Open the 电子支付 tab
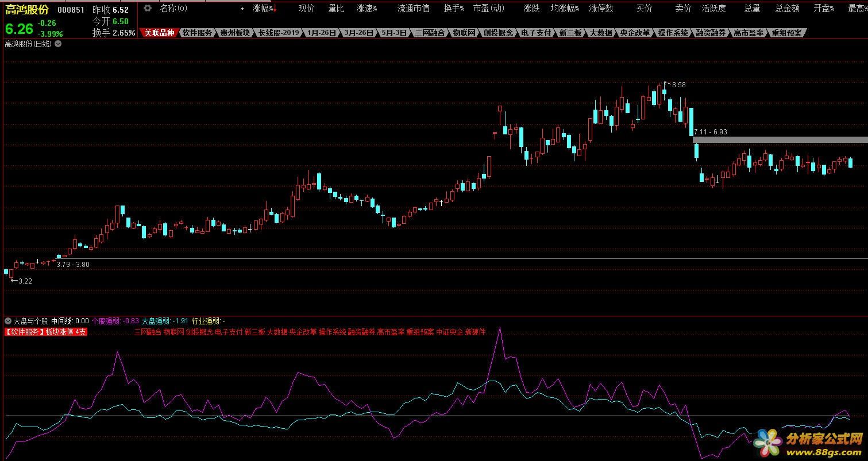The height and width of the screenshot is (461, 868). (536, 33)
